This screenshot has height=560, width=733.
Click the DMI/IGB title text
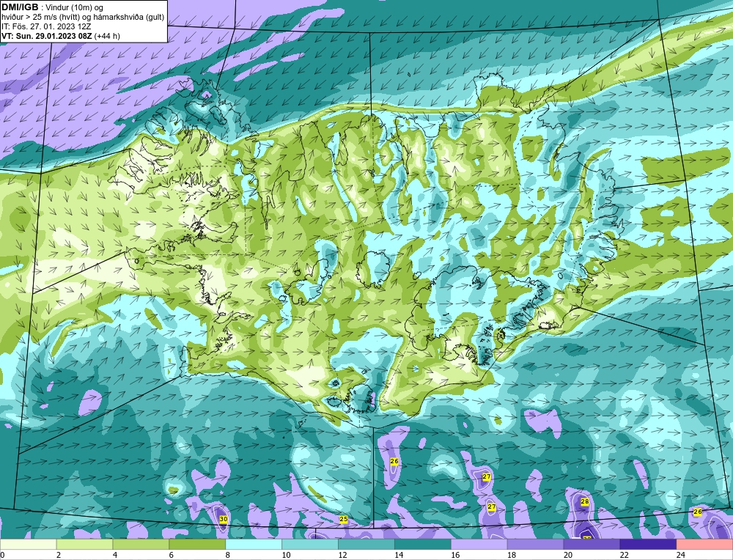[x=20, y=7]
